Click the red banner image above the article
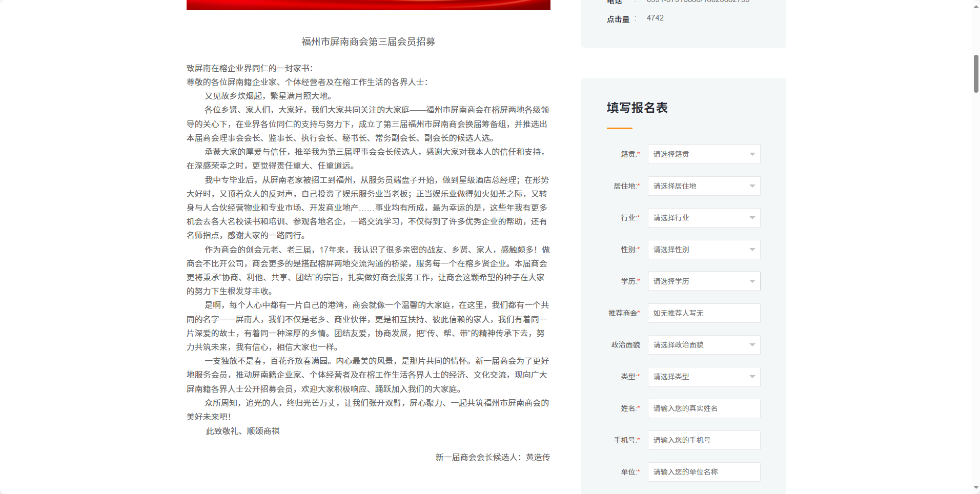The image size is (980, 494). 368,5
